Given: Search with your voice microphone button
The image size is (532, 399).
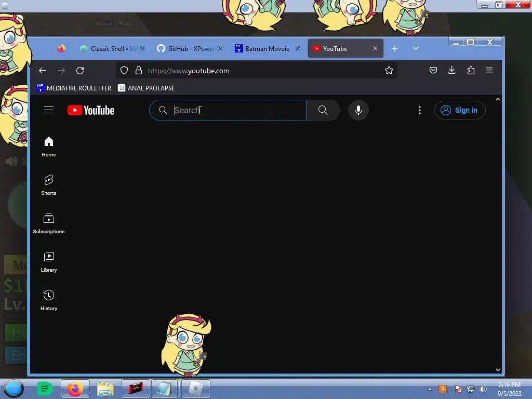Looking at the screenshot, I should pos(358,110).
